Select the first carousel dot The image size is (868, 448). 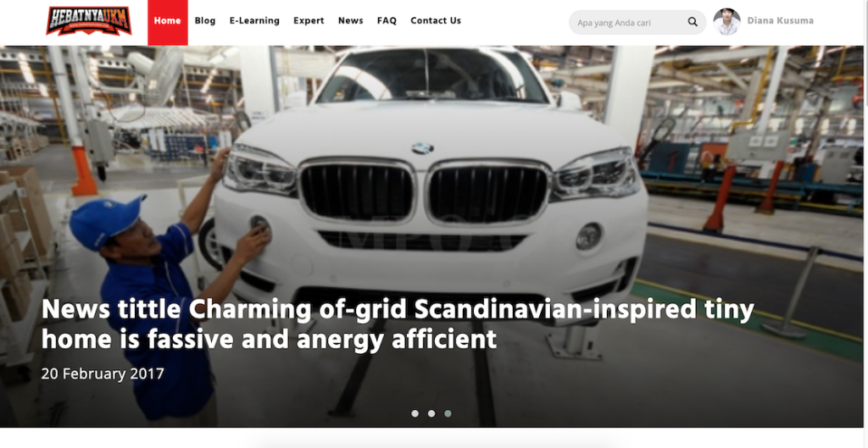pos(415,413)
